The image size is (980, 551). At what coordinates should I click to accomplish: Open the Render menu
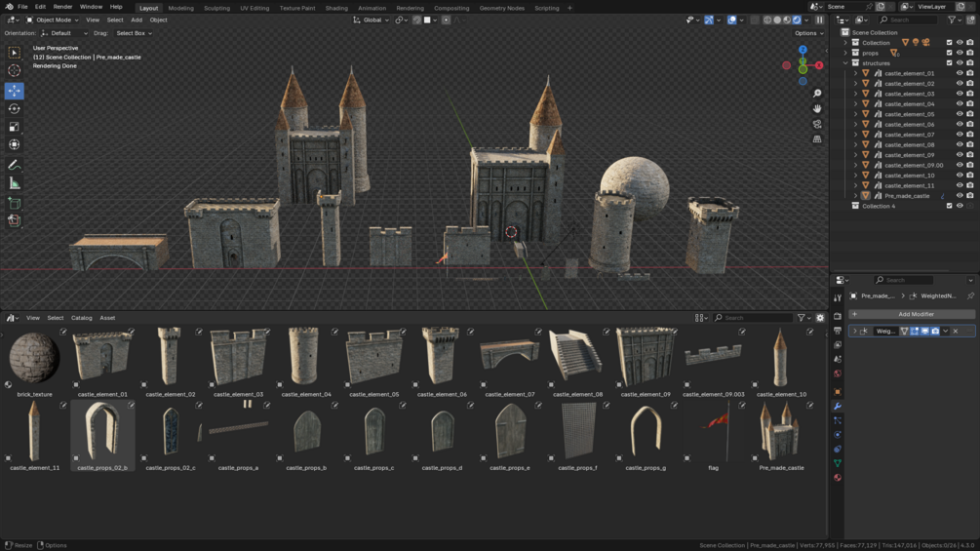click(62, 7)
